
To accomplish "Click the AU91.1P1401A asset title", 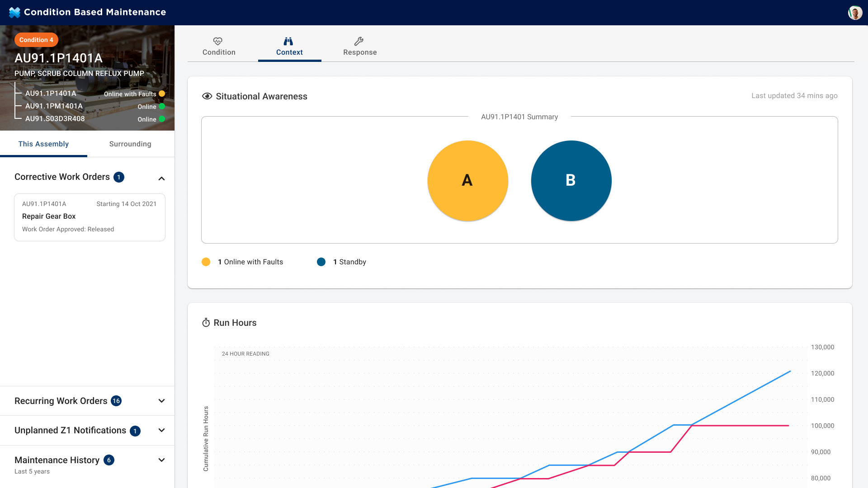I will [x=58, y=58].
